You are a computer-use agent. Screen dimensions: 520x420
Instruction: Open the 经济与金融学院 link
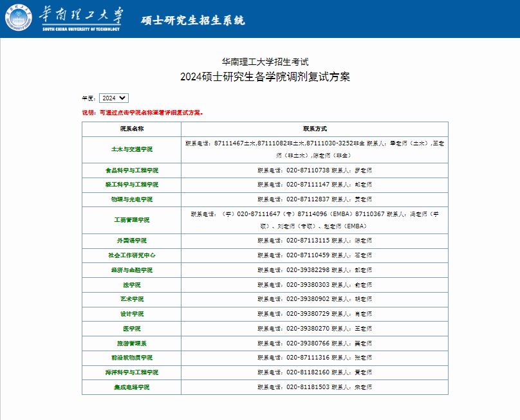coord(132,270)
